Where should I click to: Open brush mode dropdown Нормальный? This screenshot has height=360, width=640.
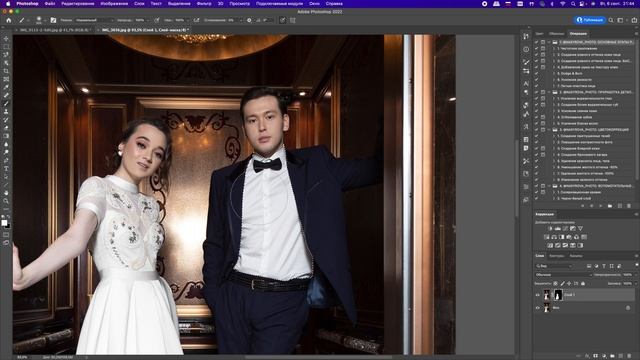pos(94,20)
